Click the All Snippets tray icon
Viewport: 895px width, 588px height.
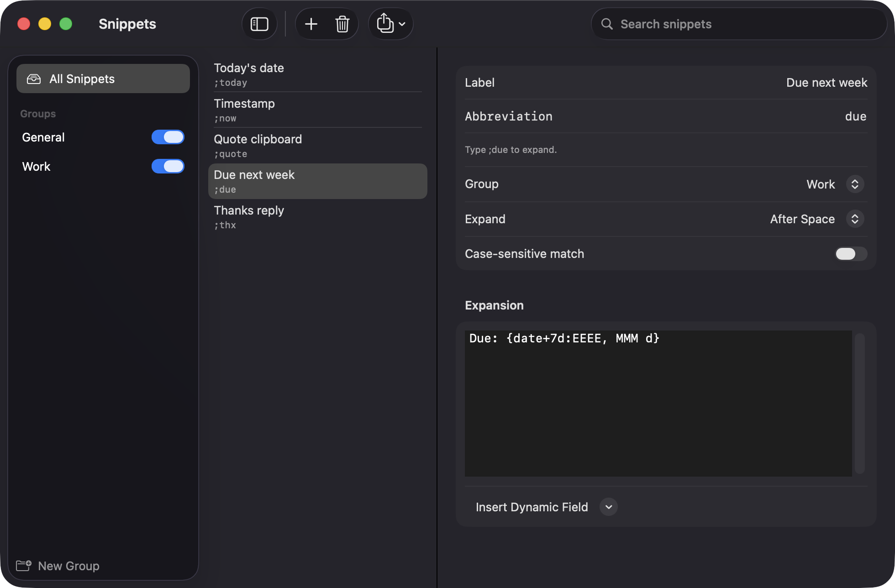pyautogui.click(x=34, y=79)
